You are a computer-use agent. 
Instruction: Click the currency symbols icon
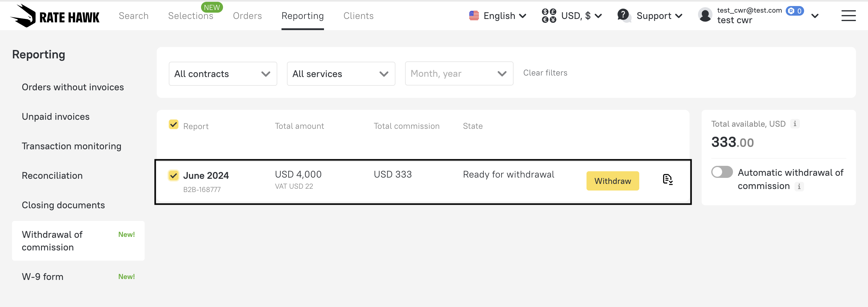click(549, 16)
